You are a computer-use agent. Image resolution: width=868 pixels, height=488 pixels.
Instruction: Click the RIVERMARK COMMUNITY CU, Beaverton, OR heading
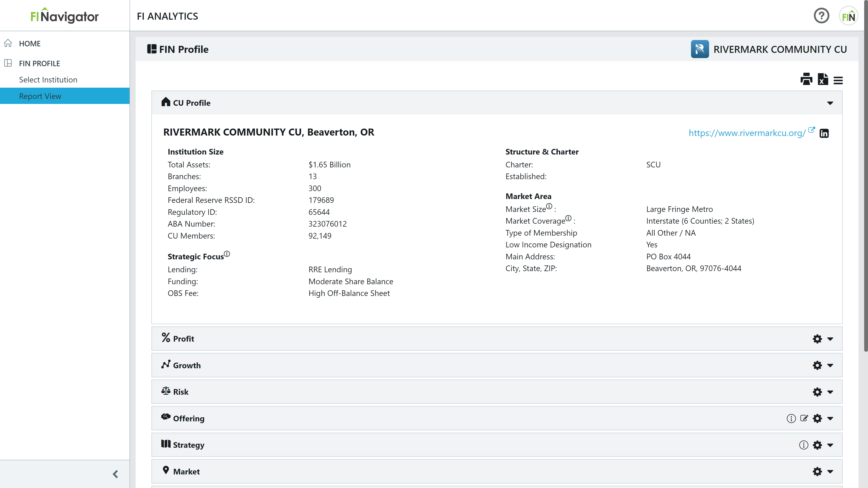click(269, 132)
